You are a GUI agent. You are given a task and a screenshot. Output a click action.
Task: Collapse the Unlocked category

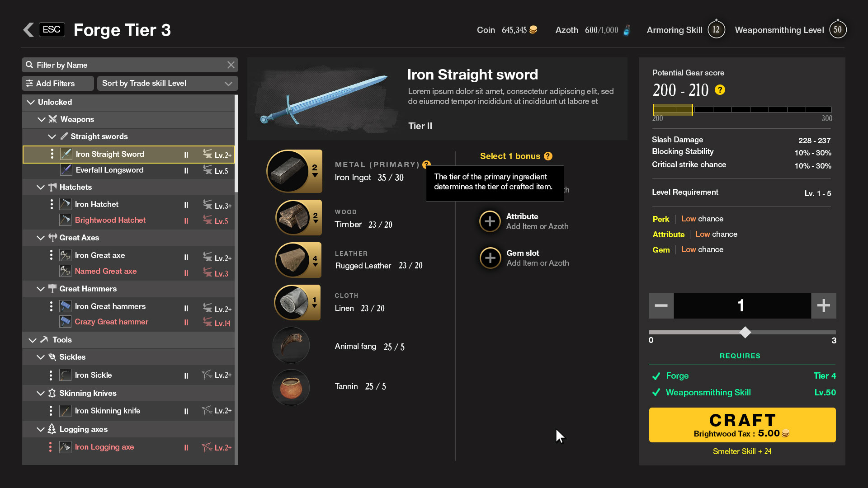[x=31, y=102]
